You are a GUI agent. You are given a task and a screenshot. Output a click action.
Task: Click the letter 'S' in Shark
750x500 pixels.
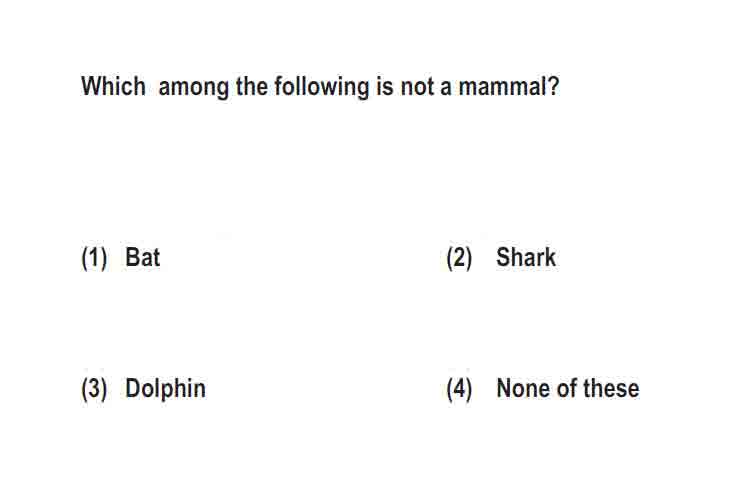[x=503, y=257]
